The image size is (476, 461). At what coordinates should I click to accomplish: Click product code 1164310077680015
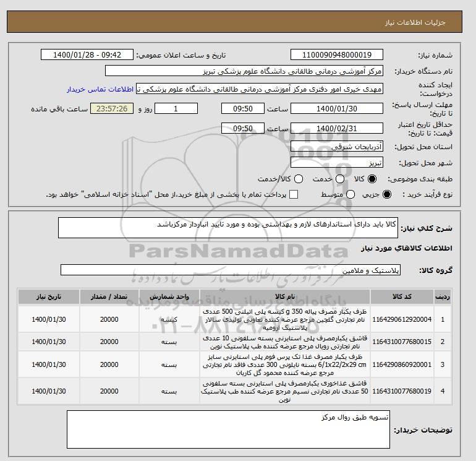(402, 342)
